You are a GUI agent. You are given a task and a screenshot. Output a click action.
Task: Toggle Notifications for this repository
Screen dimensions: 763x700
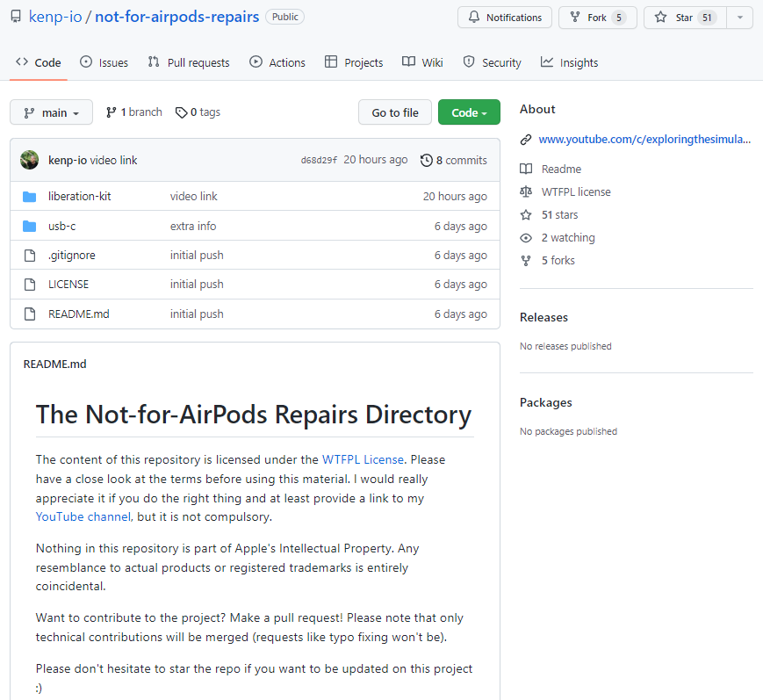click(x=505, y=18)
